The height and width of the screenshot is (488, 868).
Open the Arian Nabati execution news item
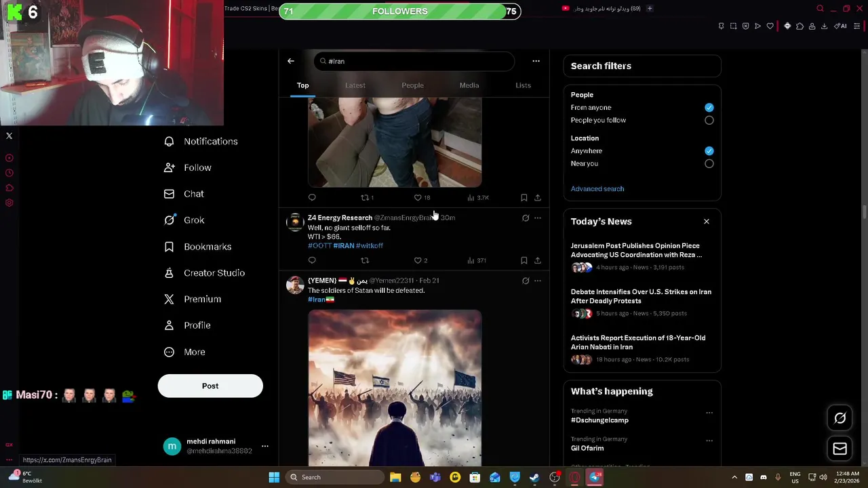pyautogui.click(x=642, y=348)
